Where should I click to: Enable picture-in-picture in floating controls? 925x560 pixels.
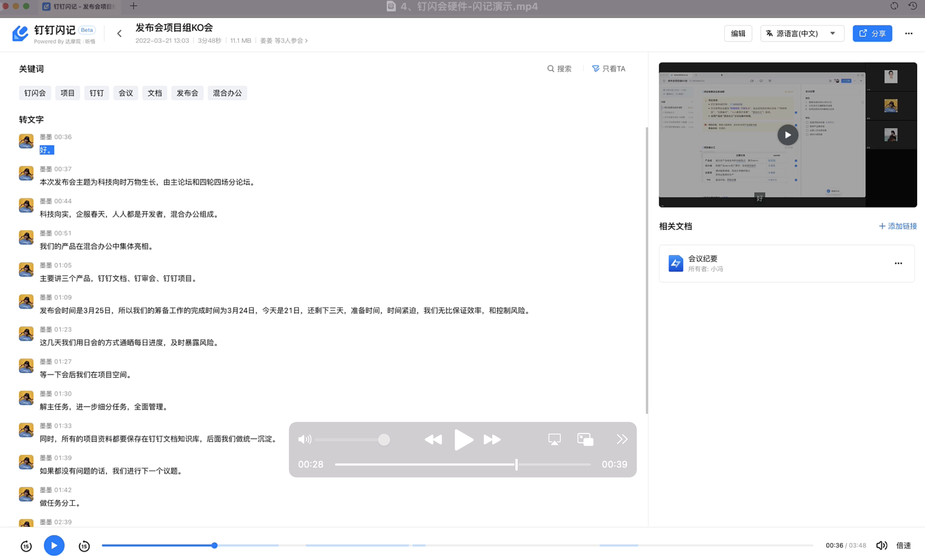pyautogui.click(x=585, y=439)
